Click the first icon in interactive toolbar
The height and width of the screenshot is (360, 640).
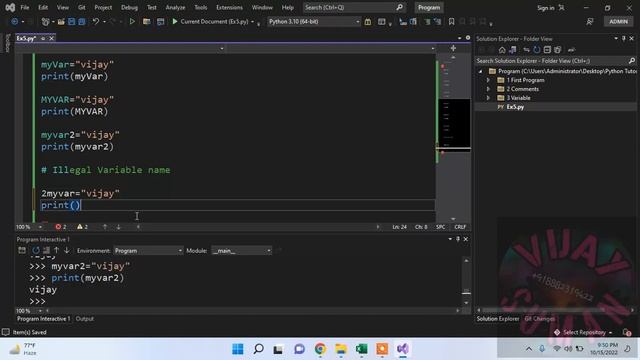pyautogui.click(x=22, y=251)
